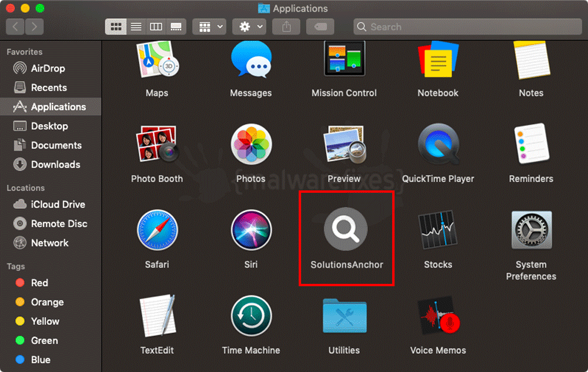Open the item grouping dropdown
The height and width of the screenshot is (372, 588).
[209, 26]
